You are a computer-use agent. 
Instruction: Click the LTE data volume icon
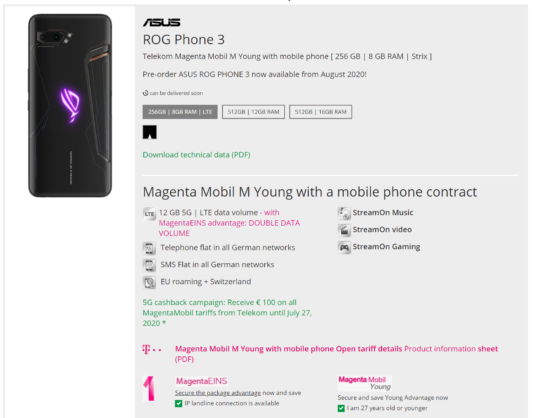coord(149,214)
